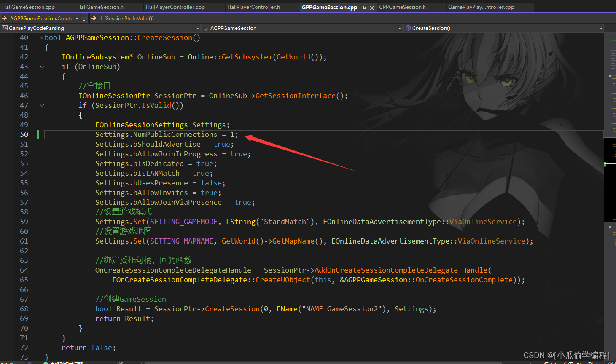Open GamePlayPlay...ntroller.cpp tab
This screenshot has width=616, height=364.
(x=481, y=7)
